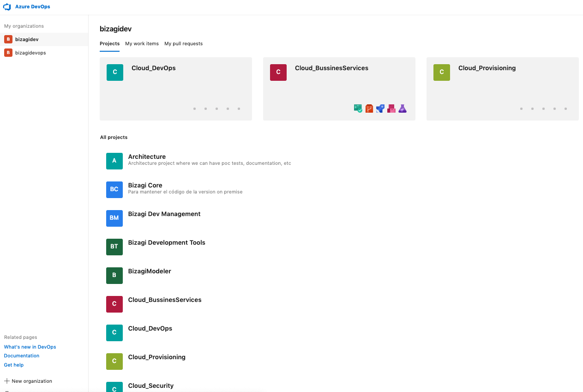Open Bizagi Dev Management project name
The height and width of the screenshot is (392, 583).
pyautogui.click(x=164, y=214)
